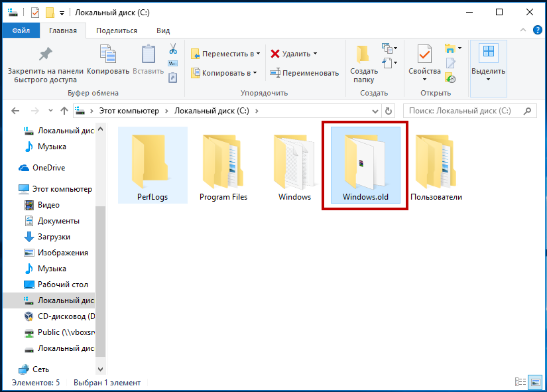The width and height of the screenshot is (547, 392).
Task: Switch to the Поделиться tab
Action: coord(117,31)
